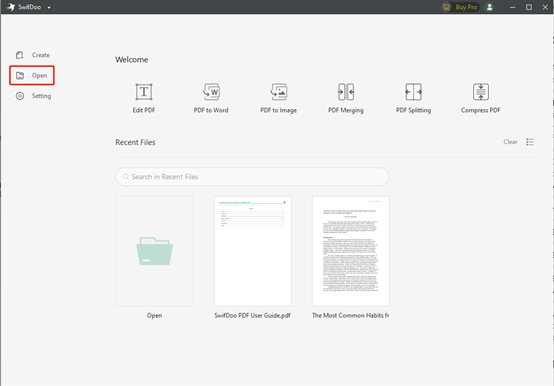Click the SwifDoo bird logo

click(11, 7)
